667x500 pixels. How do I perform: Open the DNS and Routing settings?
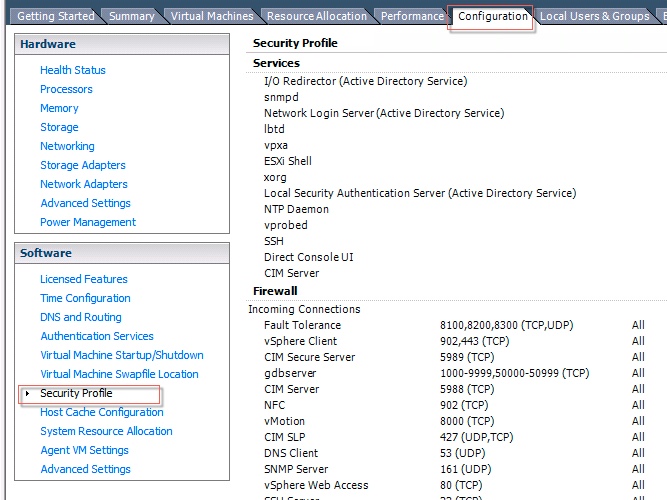tap(81, 317)
